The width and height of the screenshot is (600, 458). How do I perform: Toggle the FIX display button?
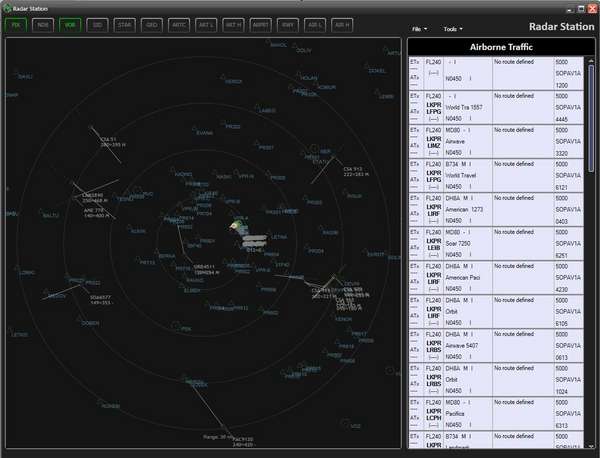16,25
